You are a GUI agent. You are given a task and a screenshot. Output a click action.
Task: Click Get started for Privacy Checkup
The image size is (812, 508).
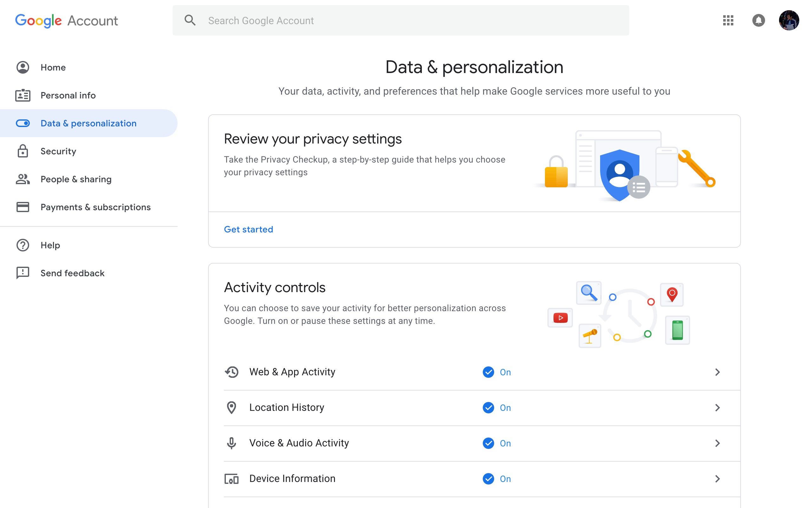(x=248, y=230)
